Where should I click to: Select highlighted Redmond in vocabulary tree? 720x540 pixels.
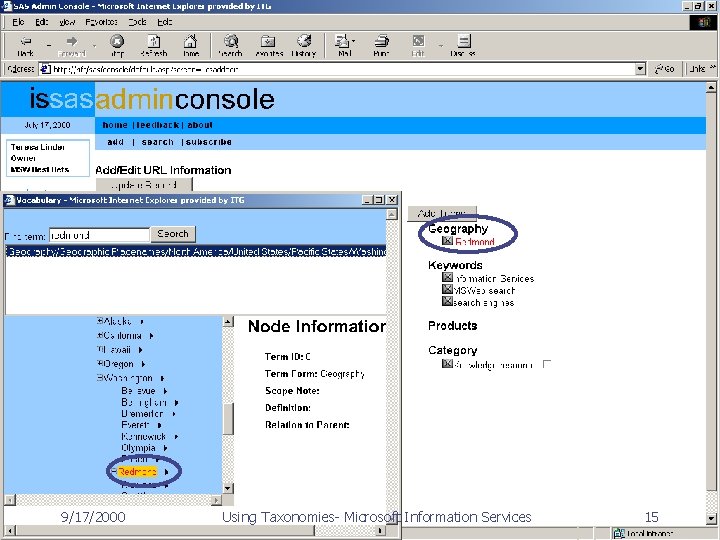point(138,472)
